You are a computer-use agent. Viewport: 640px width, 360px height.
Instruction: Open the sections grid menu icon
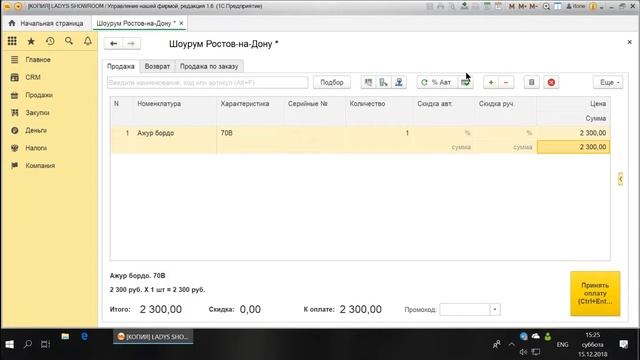pyautogui.click(x=12, y=41)
